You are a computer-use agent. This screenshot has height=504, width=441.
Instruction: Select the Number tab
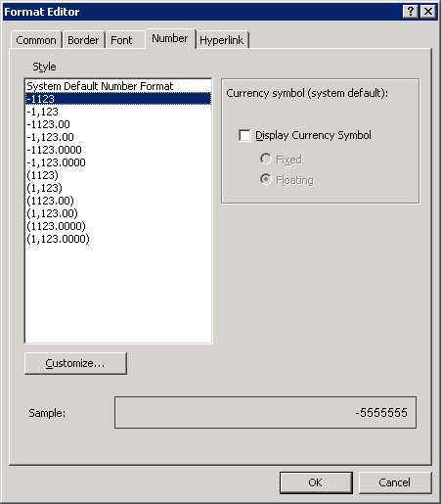click(x=170, y=38)
